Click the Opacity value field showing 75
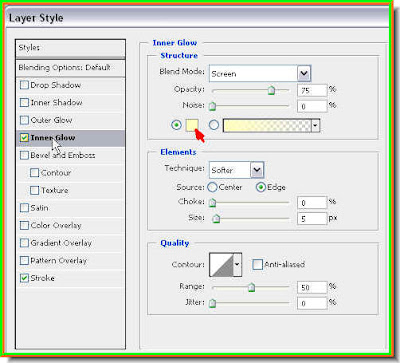The height and width of the screenshot is (363, 400). pos(312,90)
